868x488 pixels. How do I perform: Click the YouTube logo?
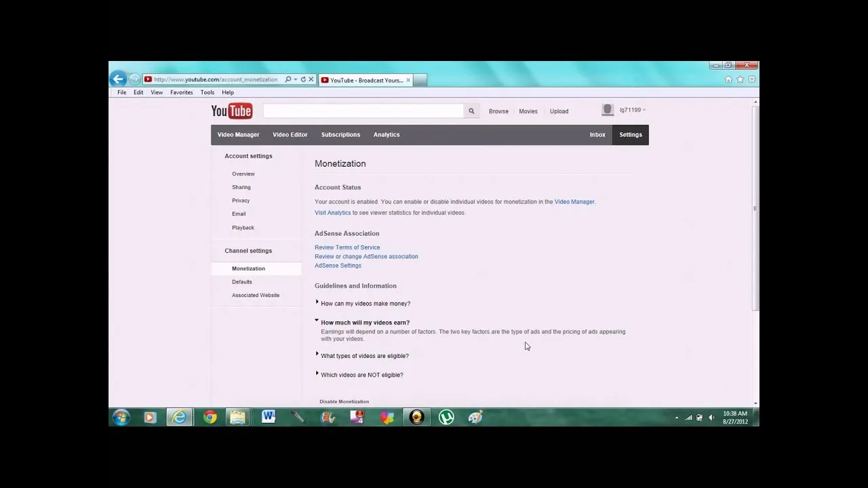pyautogui.click(x=231, y=110)
